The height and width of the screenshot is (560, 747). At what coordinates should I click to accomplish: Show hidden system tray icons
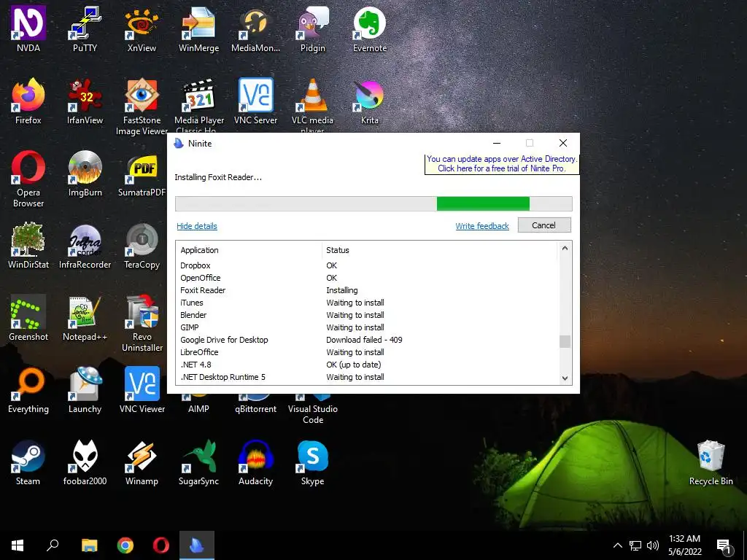[x=617, y=545]
